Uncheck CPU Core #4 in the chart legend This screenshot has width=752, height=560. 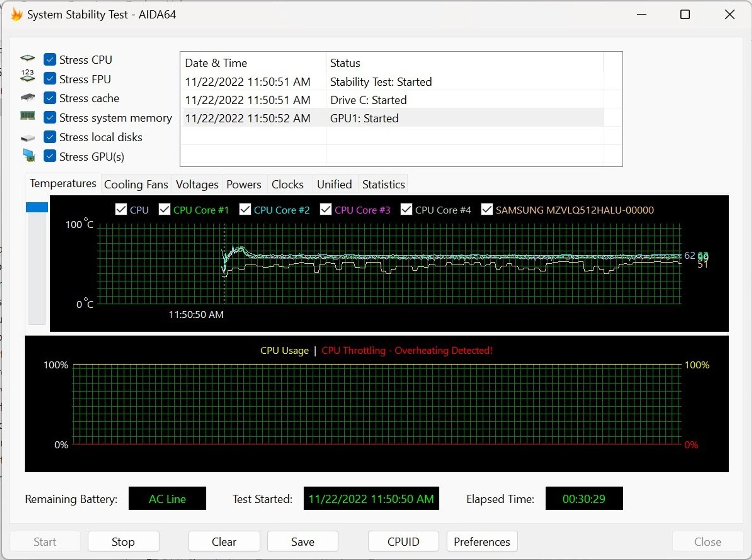tap(406, 209)
